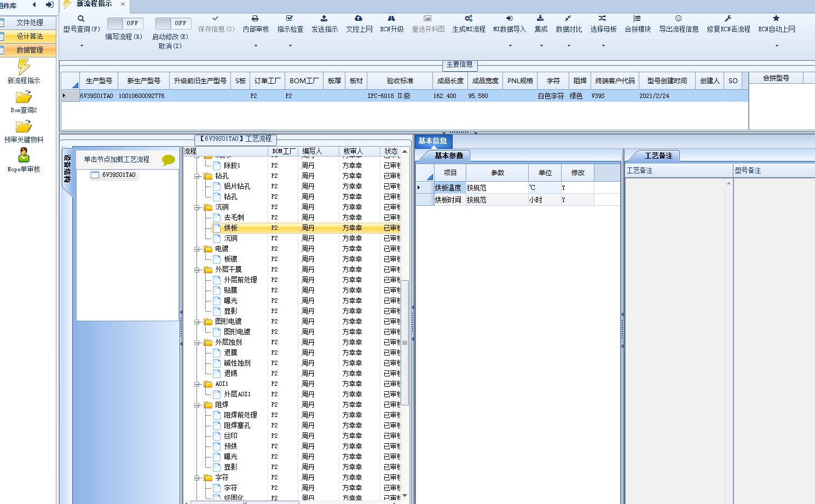Select the 基本参数 tab

pos(449,156)
